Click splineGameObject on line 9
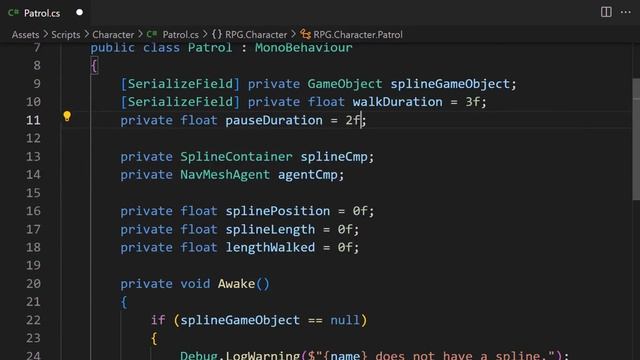 click(450, 84)
